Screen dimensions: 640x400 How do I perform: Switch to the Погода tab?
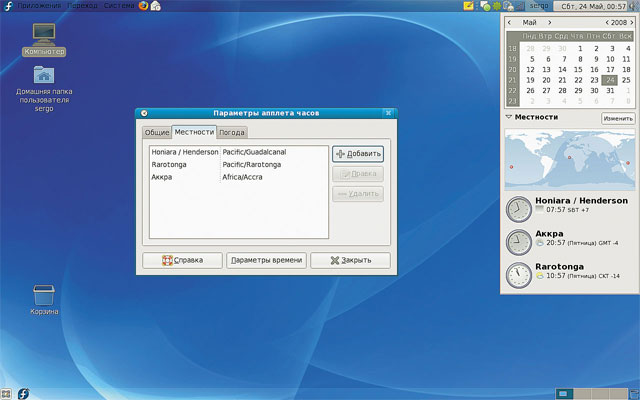[232, 132]
